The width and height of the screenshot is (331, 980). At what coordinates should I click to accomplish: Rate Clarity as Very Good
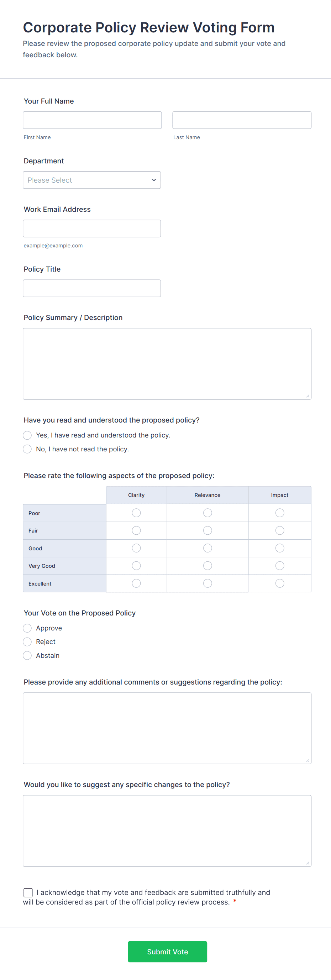pos(136,566)
